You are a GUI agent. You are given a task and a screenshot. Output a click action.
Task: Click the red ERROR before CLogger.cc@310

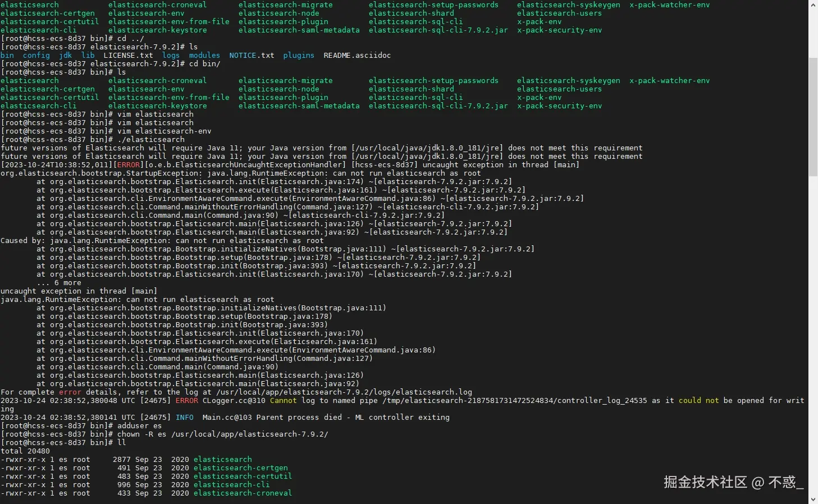[x=186, y=401]
